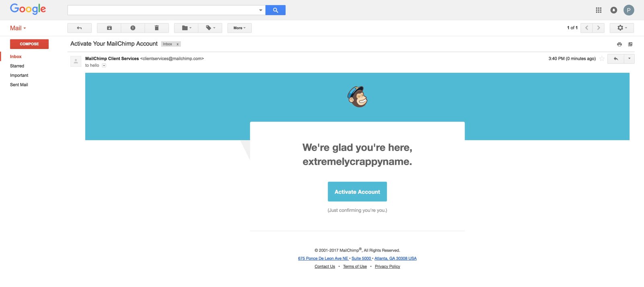The image size is (644, 287).
Task: Print the conversation
Action: click(x=619, y=44)
